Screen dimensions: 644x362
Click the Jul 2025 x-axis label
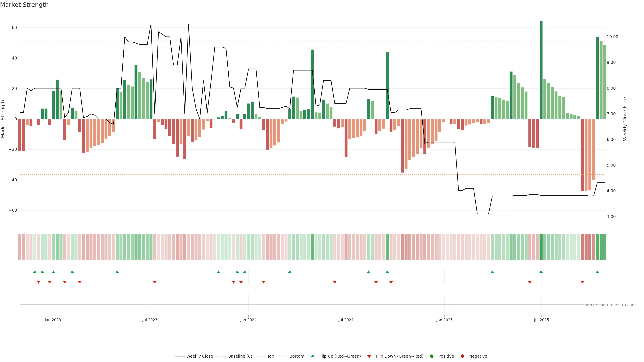pos(541,320)
